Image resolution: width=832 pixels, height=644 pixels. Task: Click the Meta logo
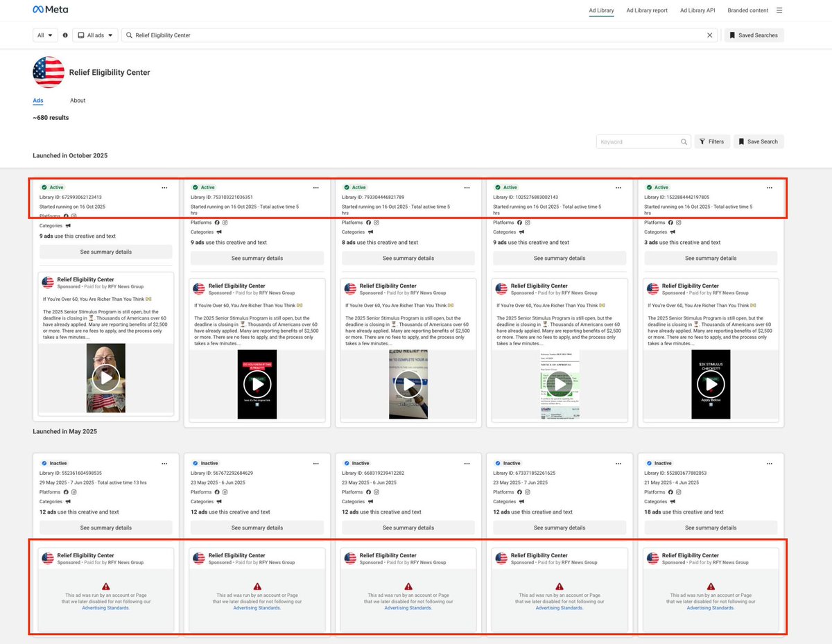pos(50,10)
